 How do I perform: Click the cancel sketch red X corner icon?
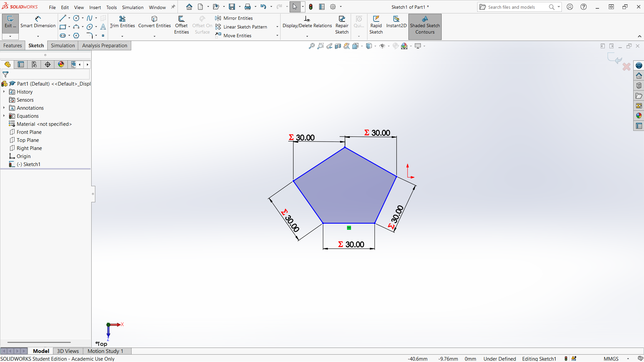pos(627,67)
